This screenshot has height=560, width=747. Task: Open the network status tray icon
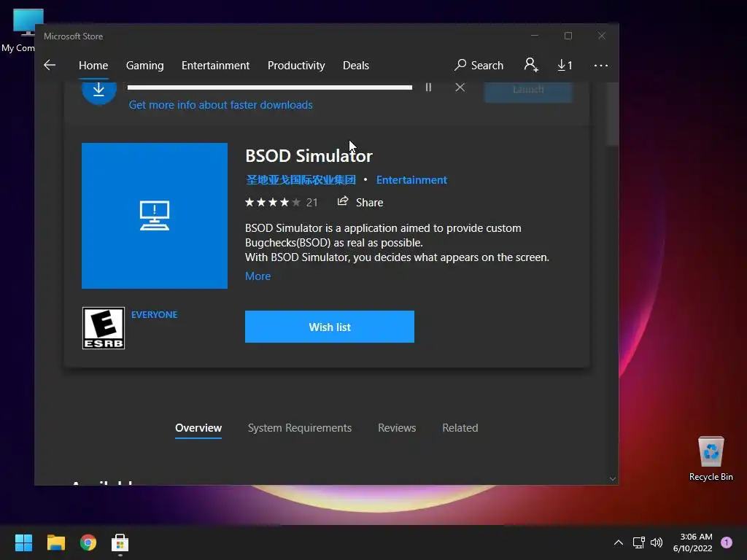tap(638, 542)
